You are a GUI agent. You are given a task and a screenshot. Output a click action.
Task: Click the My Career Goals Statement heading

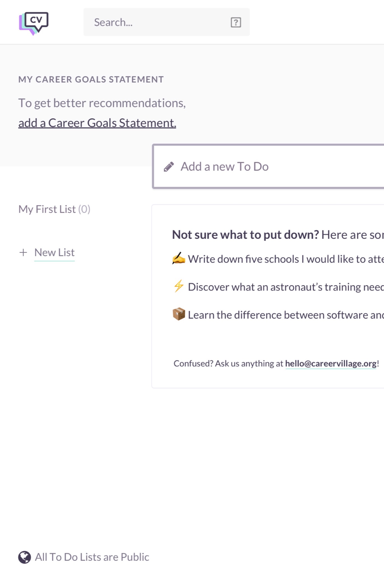tap(91, 80)
